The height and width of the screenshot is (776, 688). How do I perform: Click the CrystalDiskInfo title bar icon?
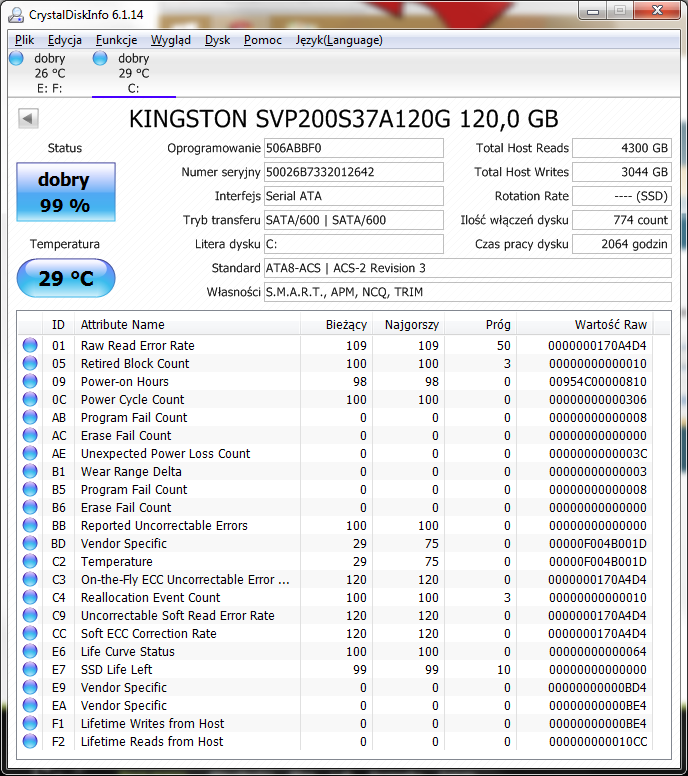coord(16,14)
